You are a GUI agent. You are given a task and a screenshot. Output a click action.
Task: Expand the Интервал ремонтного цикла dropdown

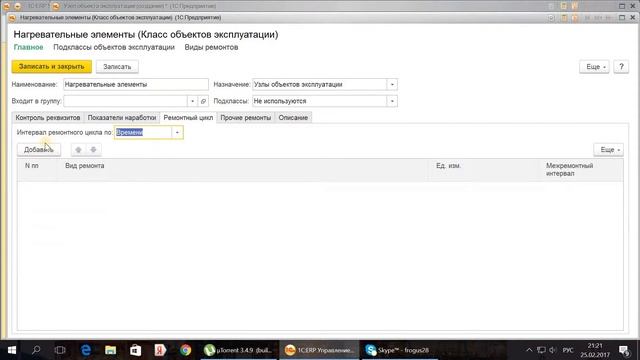tap(177, 133)
